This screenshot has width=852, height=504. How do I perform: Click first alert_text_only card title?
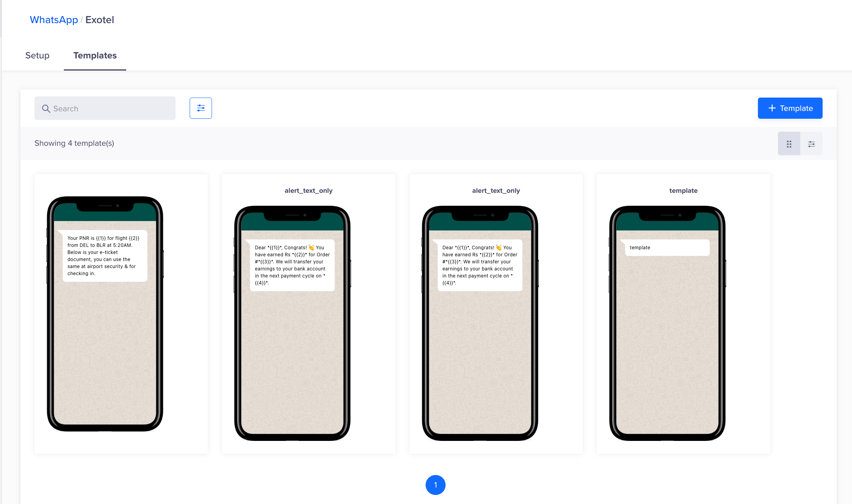(x=308, y=190)
